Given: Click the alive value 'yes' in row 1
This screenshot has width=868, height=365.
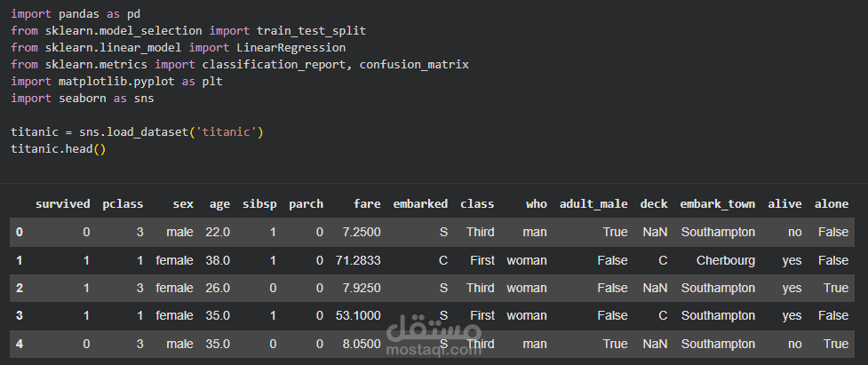Looking at the screenshot, I should click(x=792, y=260).
